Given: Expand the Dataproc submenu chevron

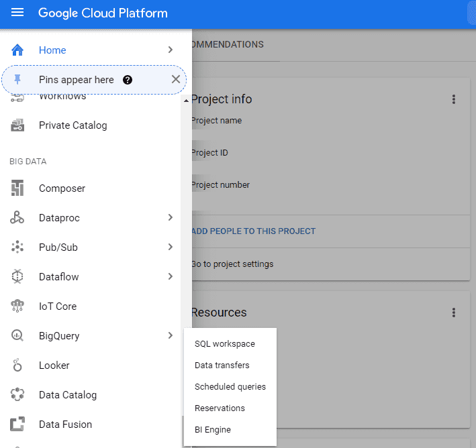Looking at the screenshot, I should (171, 217).
